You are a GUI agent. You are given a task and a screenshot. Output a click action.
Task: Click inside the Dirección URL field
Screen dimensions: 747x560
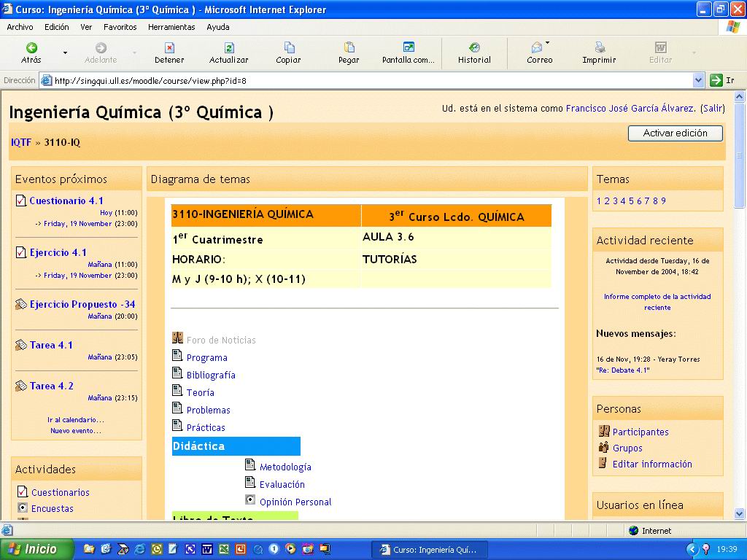(x=365, y=80)
